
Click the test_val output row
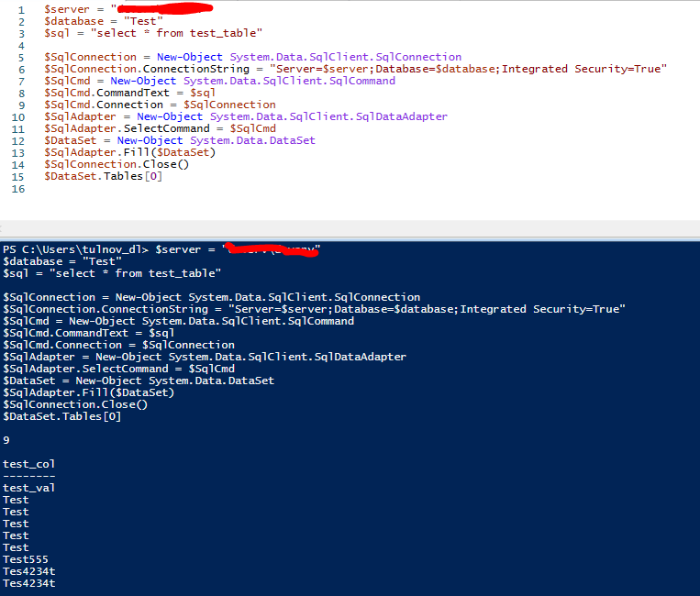click(x=29, y=488)
